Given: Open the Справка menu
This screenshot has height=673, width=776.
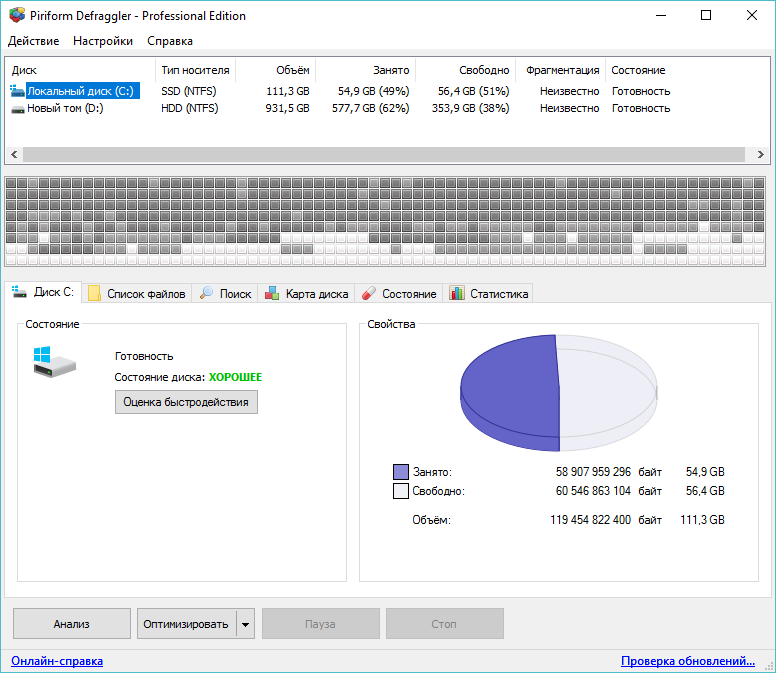Looking at the screenshot, I should point(170,41).
